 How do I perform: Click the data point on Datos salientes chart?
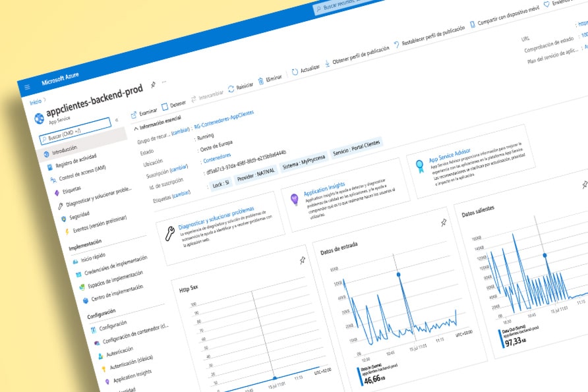(x=544, y=255)
